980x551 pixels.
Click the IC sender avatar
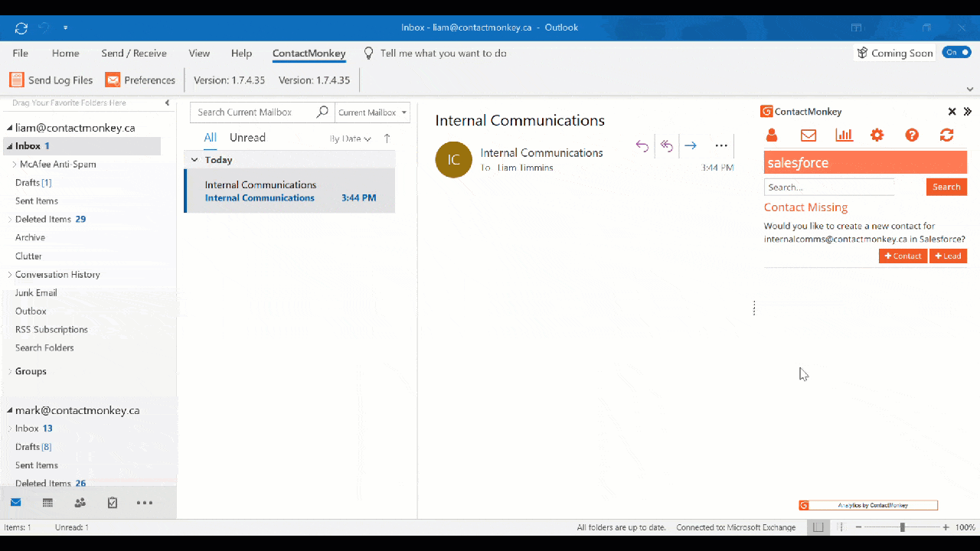(x=454, y=159)
